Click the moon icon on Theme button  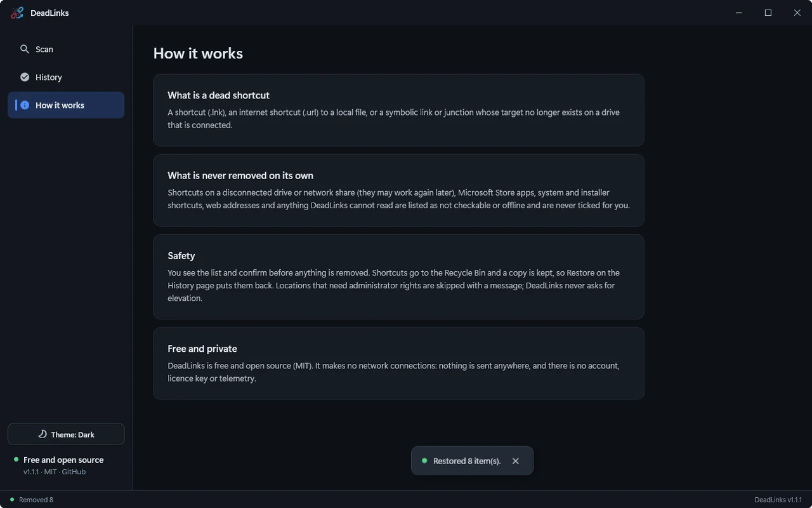[x=43, y=434]
